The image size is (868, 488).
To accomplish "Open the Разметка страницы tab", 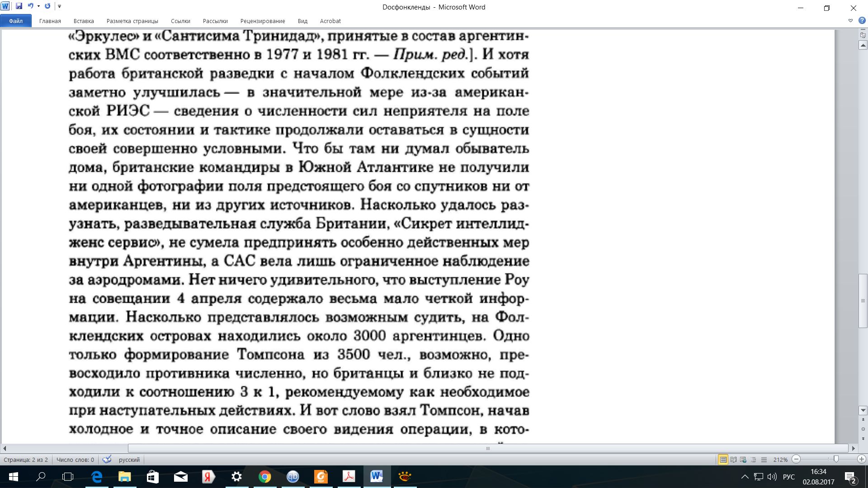I will pos(132,21).
